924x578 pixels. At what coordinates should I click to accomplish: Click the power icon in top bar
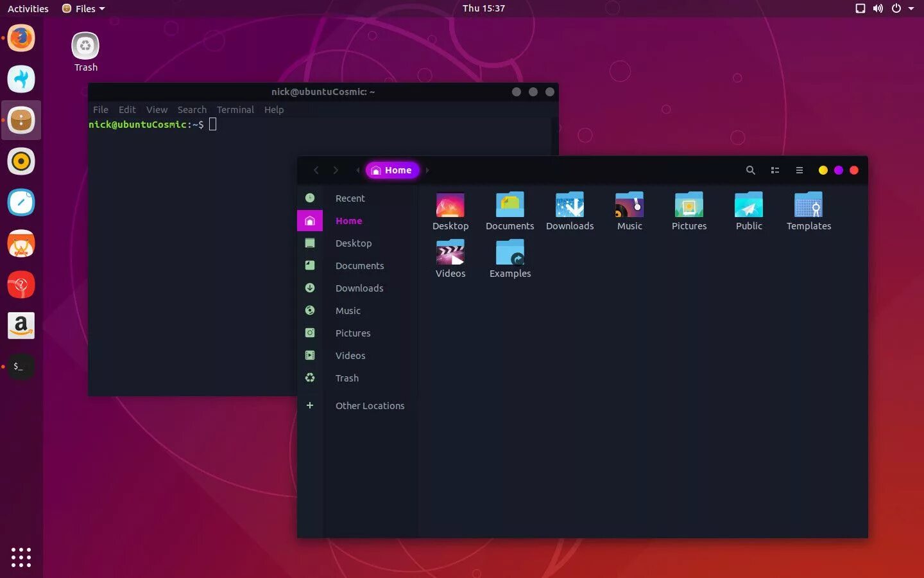click(x=896, y=8)
